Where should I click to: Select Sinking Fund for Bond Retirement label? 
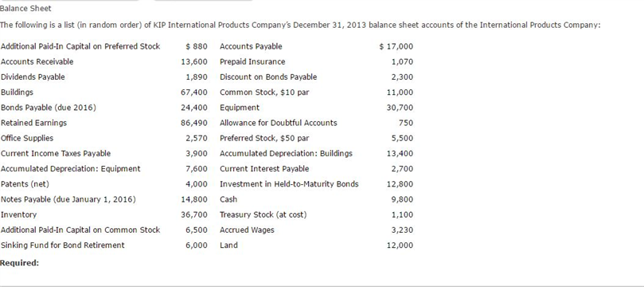pos(62,246)
